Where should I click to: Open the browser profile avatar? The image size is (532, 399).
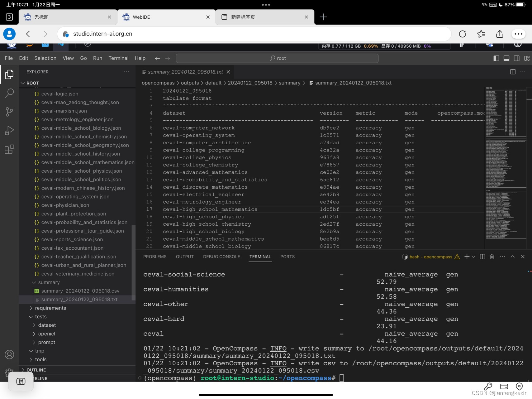pyautogui.click(x=9, y=34)
